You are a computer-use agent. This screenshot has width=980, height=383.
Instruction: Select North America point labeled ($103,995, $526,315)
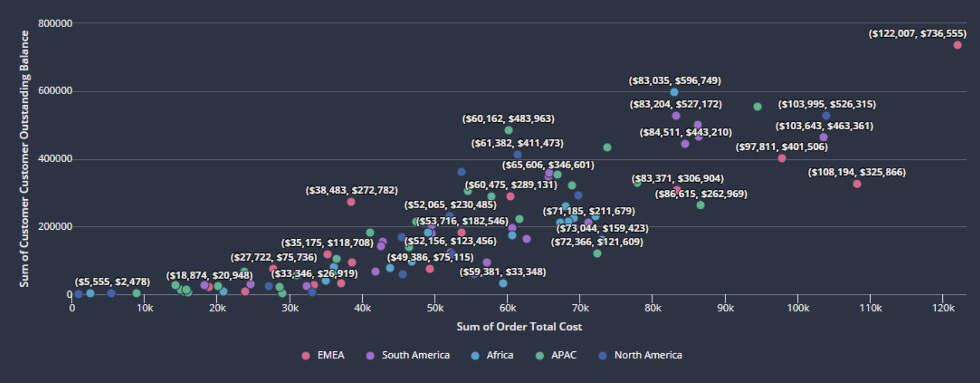pos(826,116)
